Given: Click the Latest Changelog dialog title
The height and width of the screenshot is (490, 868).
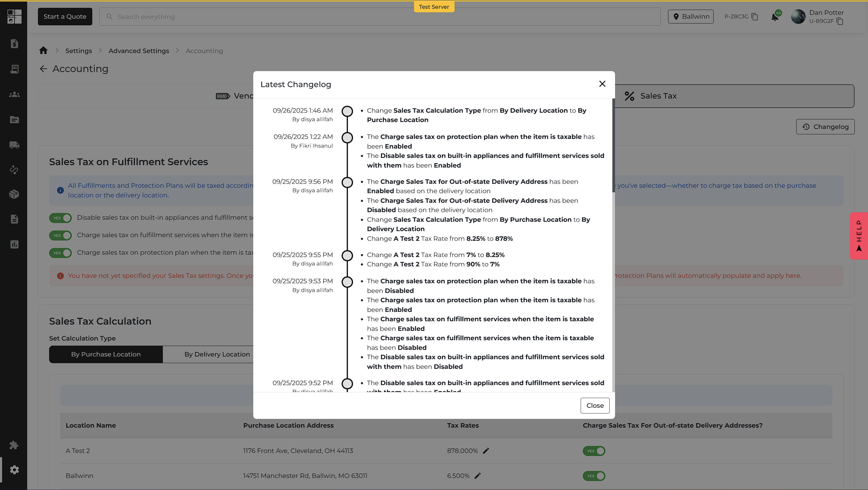Looking at the screenshot, I should point(296,84).
